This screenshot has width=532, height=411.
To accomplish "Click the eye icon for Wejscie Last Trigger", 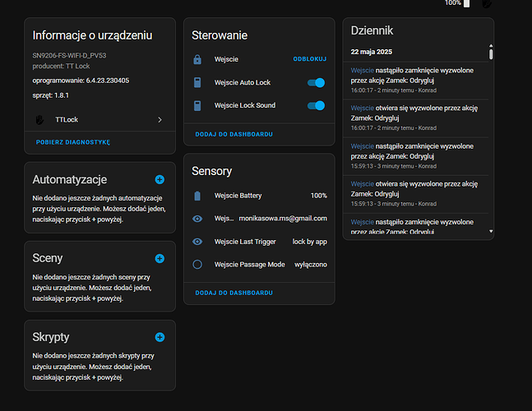I will (x=197, y=242).
